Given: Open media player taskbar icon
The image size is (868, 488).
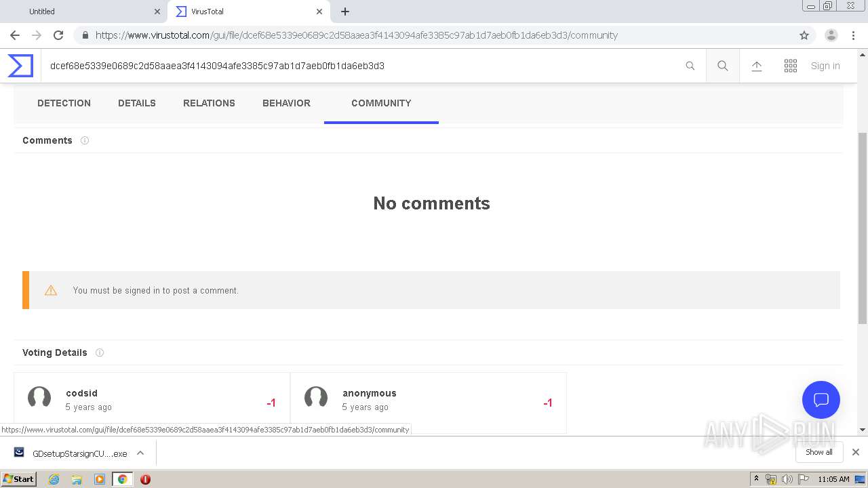Looking at the screenshot, I should pyautogui.click(x=100, y=479).
